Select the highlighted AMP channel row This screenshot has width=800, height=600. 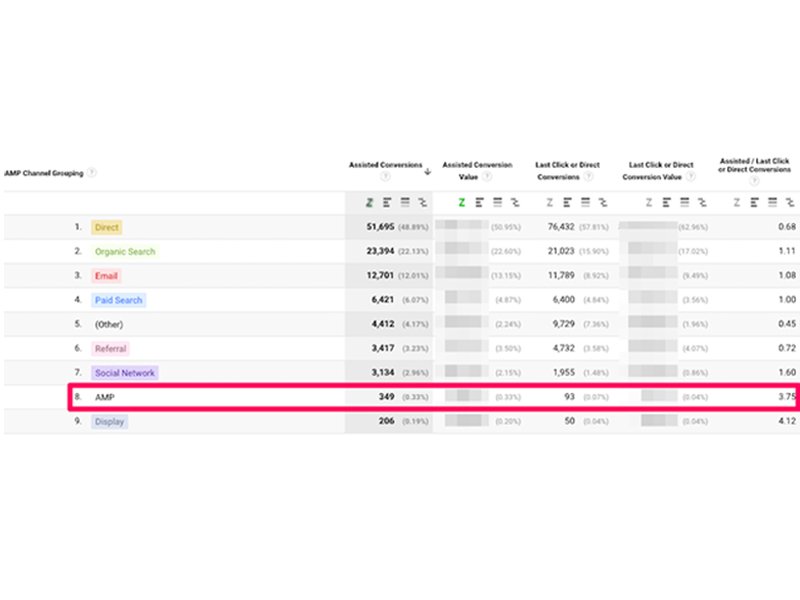click(105, 397)
